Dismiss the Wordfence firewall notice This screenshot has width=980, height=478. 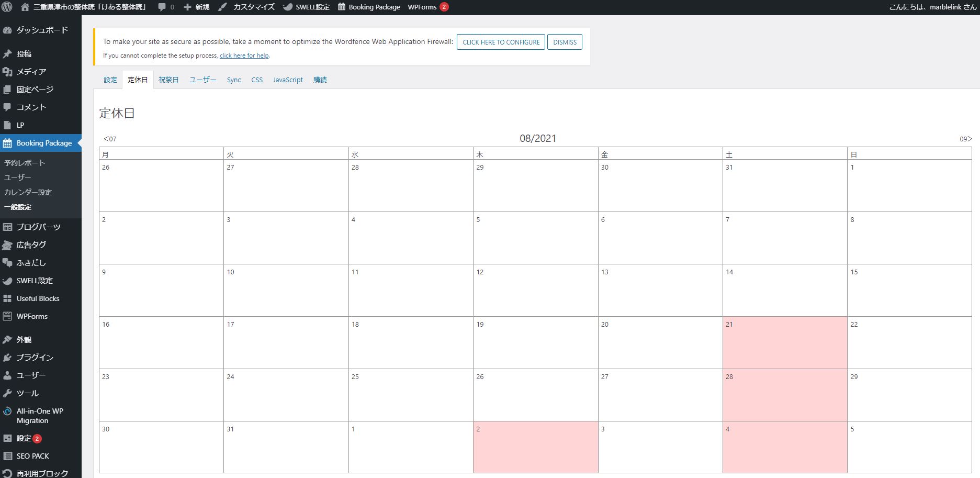[x=565, y=42]
